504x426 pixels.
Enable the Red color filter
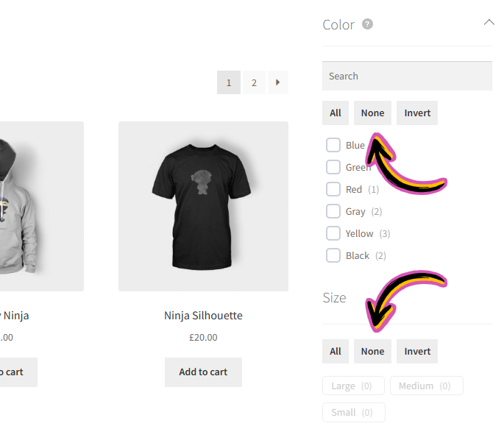333,189
